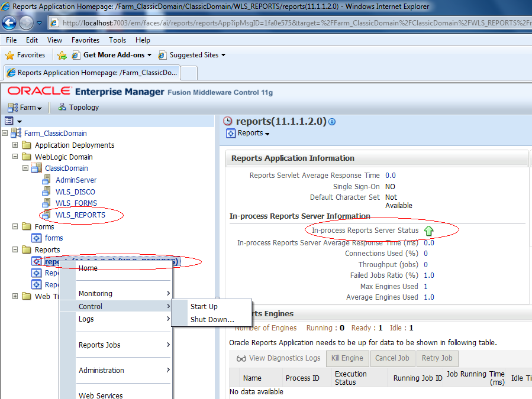
Task: Select the Reports Application Homepage tab
Action: 92,73
